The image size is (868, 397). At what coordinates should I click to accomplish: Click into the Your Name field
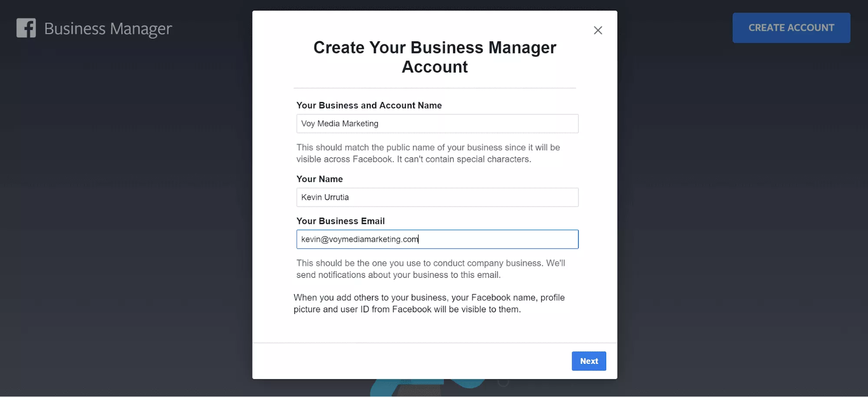coord(437,197)
